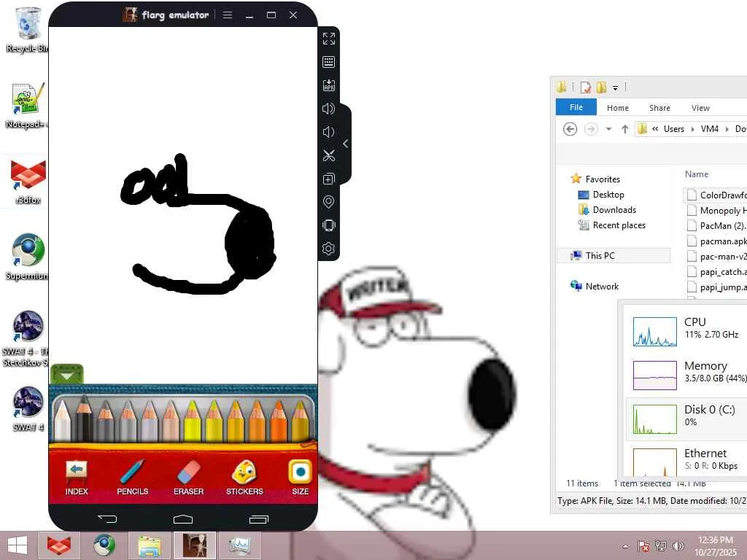The image size is (747, 560).
Task: Switch to the Share ribbon tab
Action: pyautogui.click(x=659, y=108)
